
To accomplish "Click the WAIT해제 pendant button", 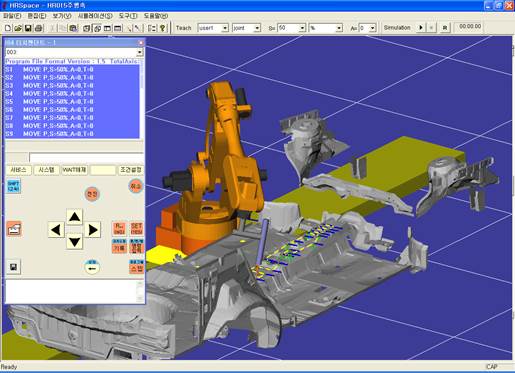I will click(x=74, y=170).
